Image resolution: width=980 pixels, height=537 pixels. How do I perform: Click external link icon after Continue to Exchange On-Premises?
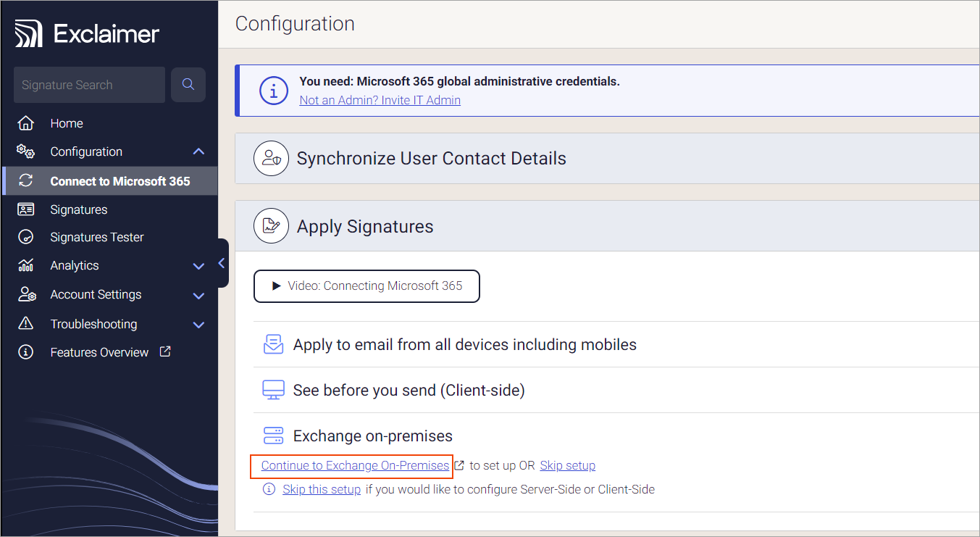458,465
